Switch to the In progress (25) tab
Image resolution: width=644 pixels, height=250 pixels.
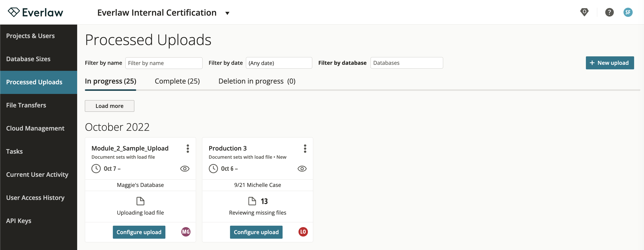pos(110,81)
